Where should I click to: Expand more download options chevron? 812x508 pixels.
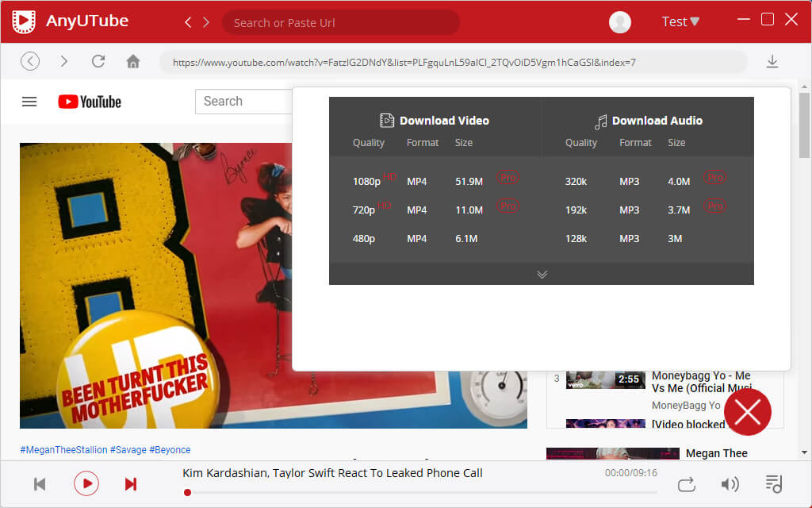click(542, 274)
